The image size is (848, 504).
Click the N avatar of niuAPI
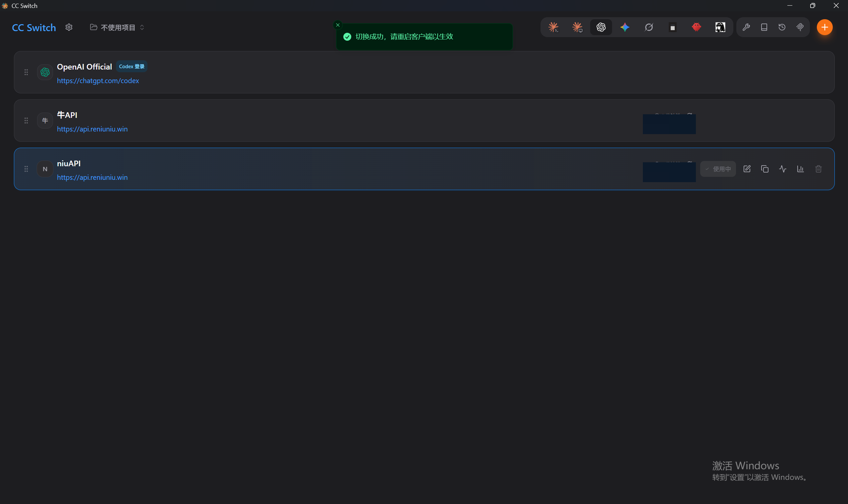point(45,169)
